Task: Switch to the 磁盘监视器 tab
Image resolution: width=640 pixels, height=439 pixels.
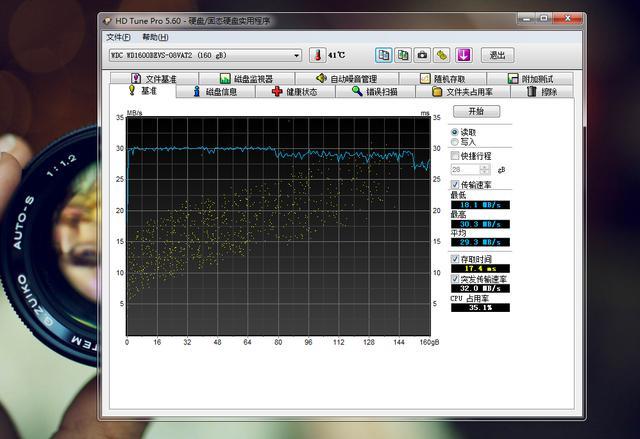Action: click(247, 78)
